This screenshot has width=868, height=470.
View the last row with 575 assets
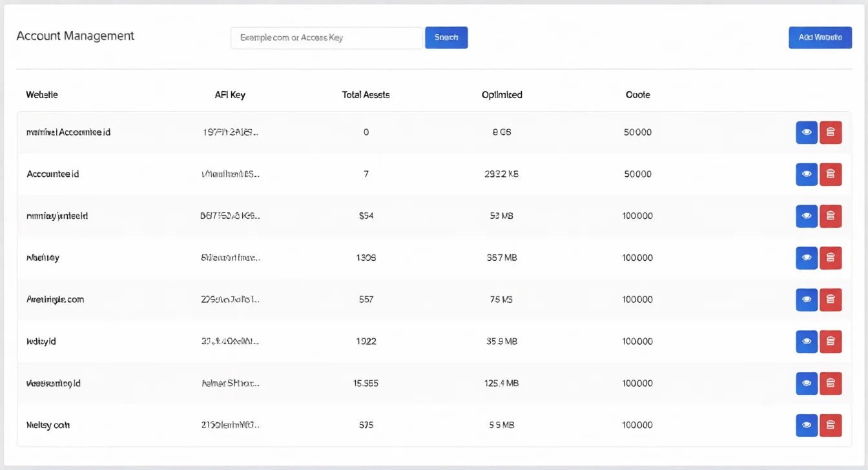[x=806, y=425]
